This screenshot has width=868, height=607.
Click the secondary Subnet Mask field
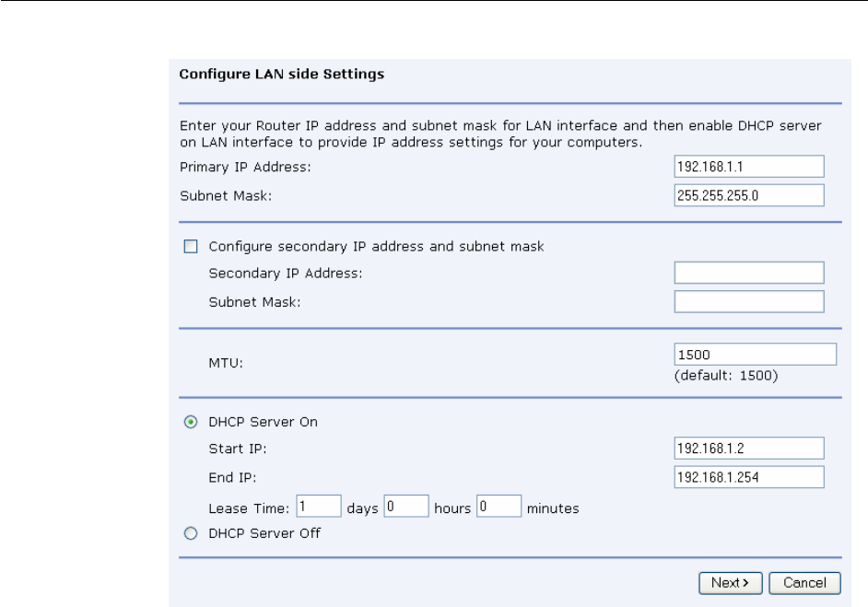[x=749, y=301]
